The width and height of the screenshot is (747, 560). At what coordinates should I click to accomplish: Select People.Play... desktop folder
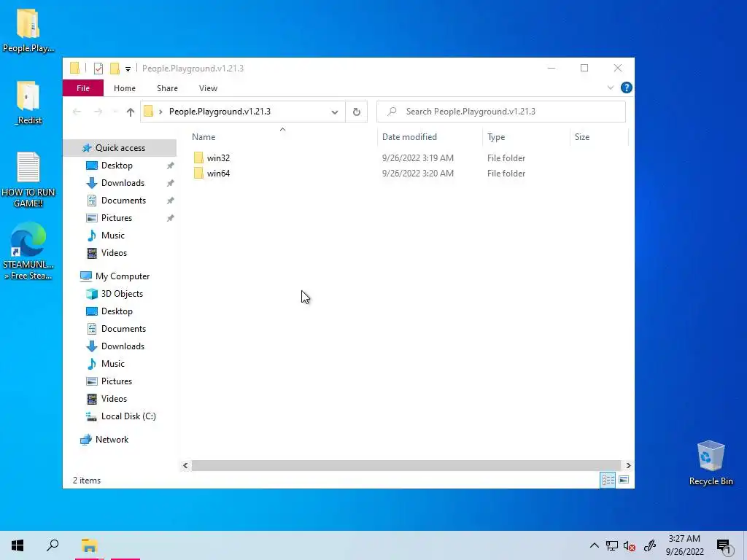pyautogui.click(x=28, y=31)
